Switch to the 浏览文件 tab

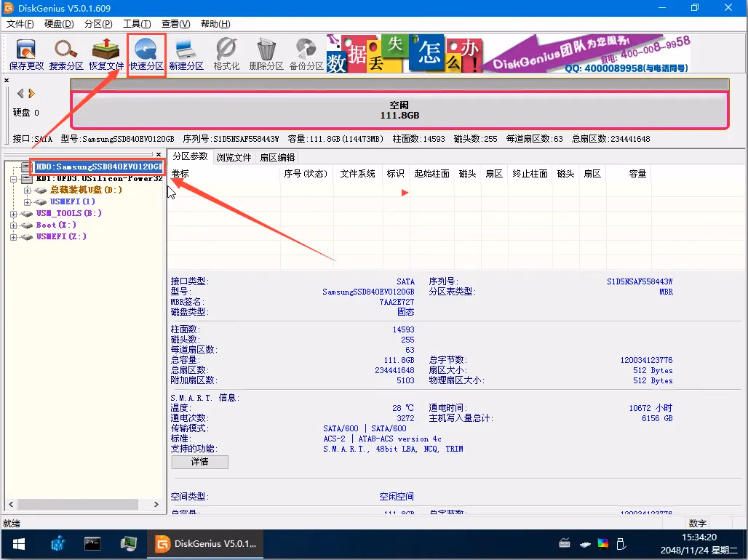pyautogui.click(x=234, y=157)
